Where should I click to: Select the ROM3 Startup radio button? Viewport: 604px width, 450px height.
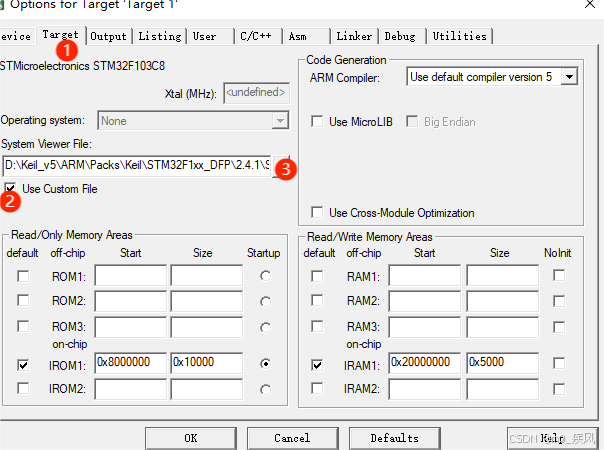coord(265,327)
